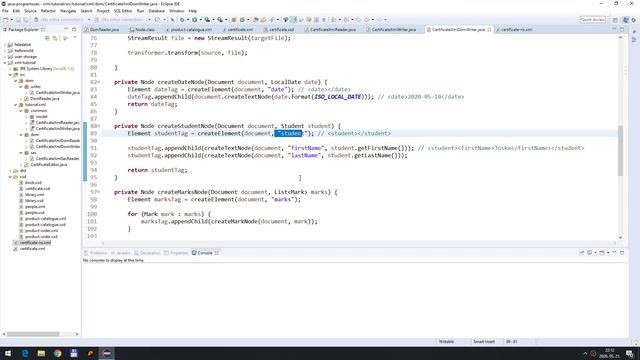Maximize the Console panel

coord(622,253)
